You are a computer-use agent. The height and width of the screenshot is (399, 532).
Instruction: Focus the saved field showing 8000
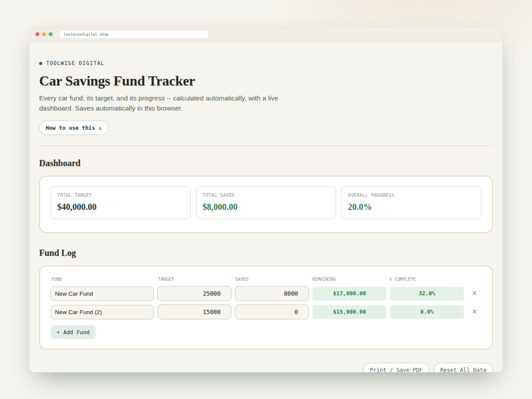[272, 294]
